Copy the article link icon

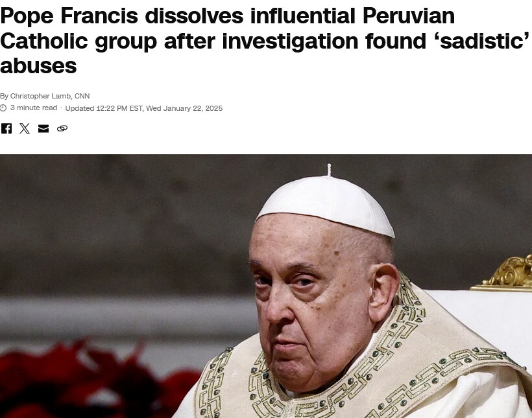62,128
